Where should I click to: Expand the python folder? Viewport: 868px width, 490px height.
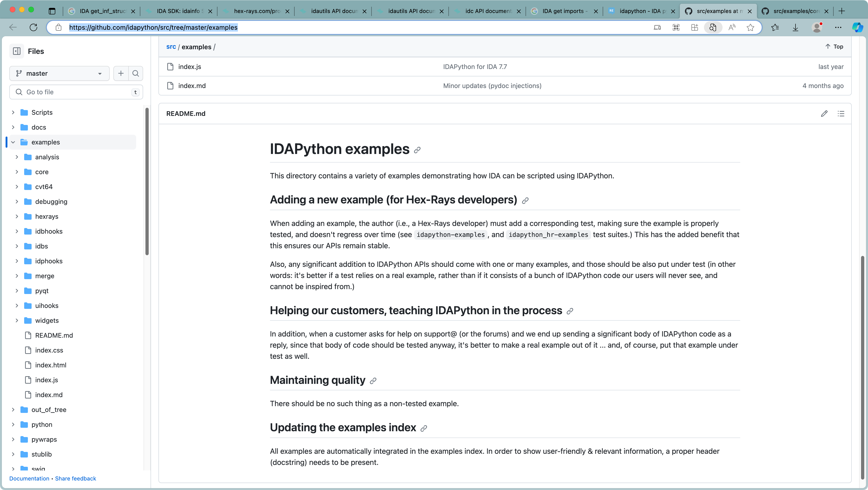13,425
